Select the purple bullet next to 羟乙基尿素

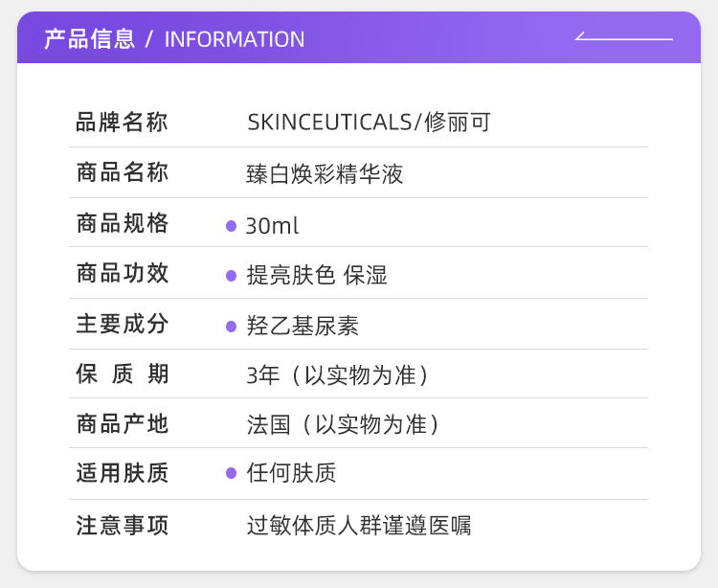pyautogui.click(x=231, y=327)
